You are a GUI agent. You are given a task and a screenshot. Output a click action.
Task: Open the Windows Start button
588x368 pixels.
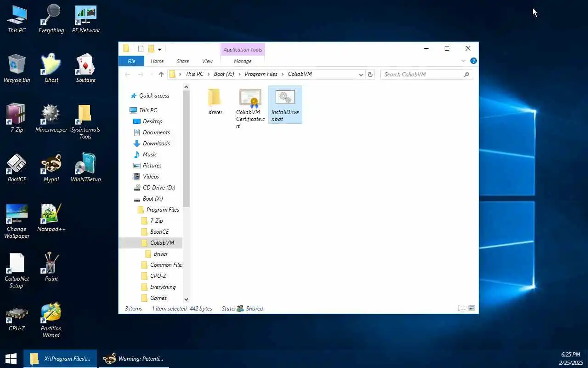(11, 358)
